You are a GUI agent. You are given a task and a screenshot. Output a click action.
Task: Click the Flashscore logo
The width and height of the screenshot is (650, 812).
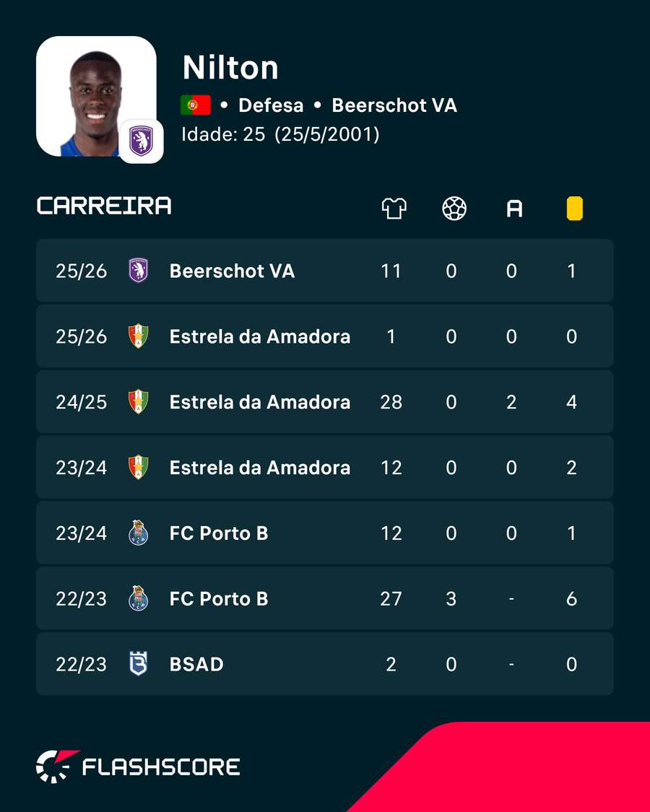click(x=138, y=767)
